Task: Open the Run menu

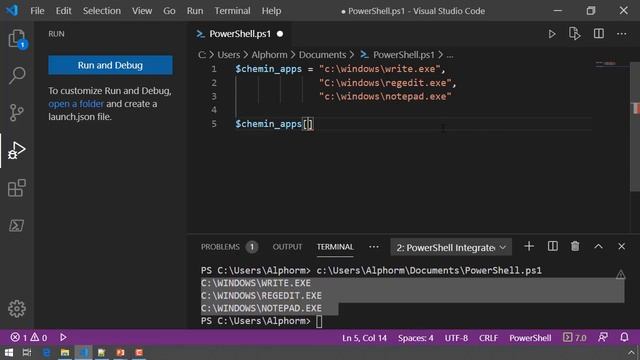Action: pos(195,11)
